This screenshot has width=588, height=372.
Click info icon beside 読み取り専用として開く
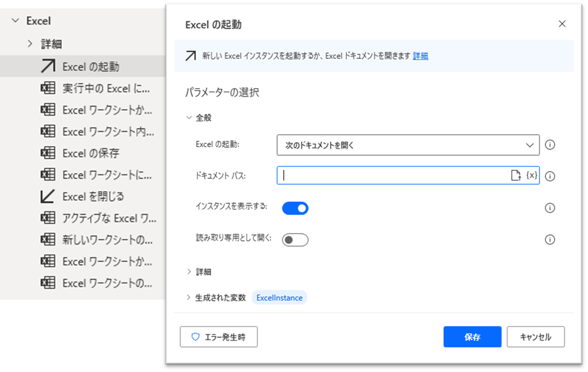550,240
